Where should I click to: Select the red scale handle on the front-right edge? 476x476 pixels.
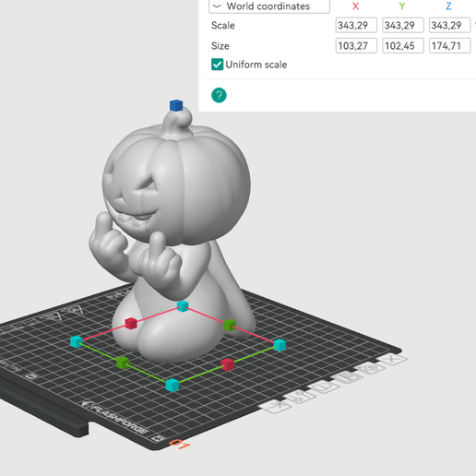point(228,364)
